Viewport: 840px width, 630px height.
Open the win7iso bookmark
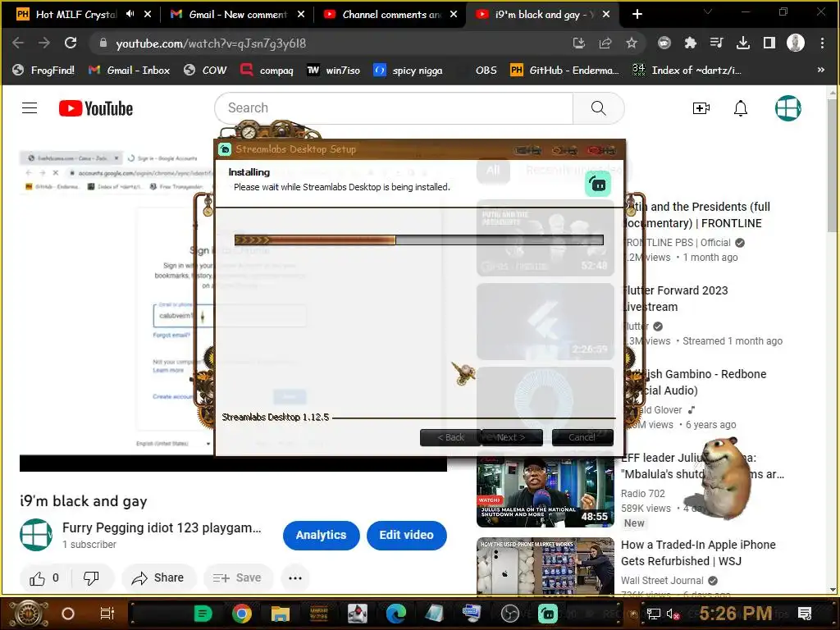tap(334, 71)
